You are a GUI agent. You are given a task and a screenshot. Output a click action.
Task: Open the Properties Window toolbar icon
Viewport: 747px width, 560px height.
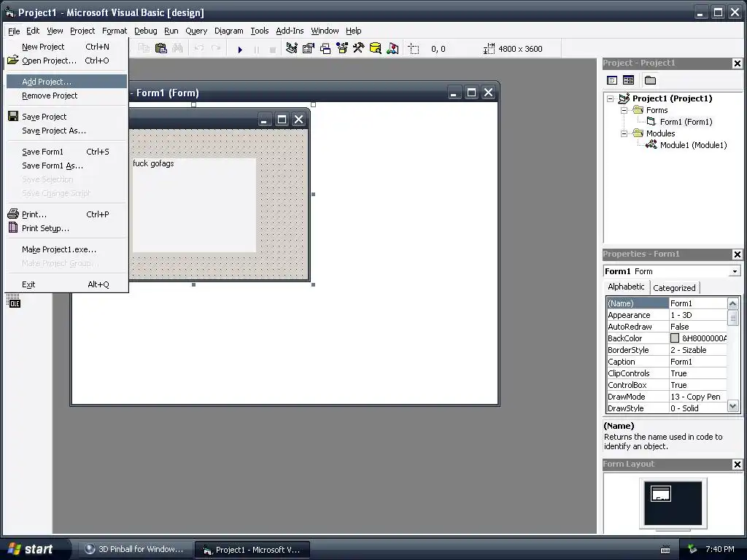(x=309, y=49)
